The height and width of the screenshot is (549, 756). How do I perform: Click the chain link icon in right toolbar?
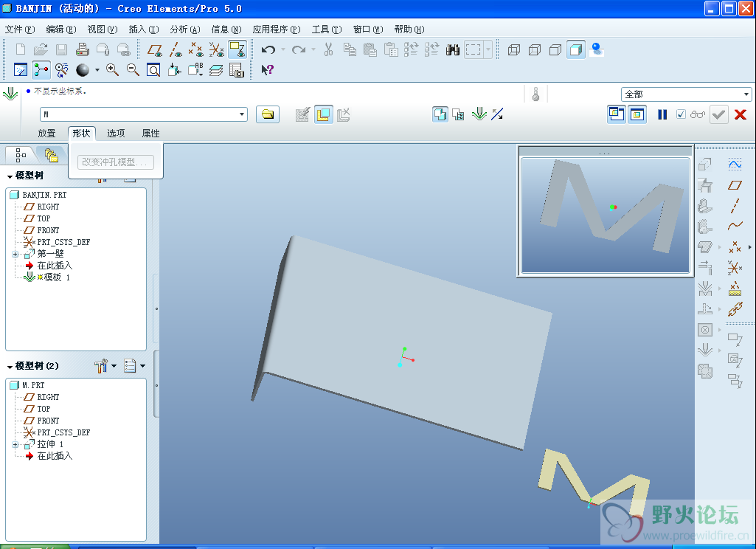(x=735, y=309)
